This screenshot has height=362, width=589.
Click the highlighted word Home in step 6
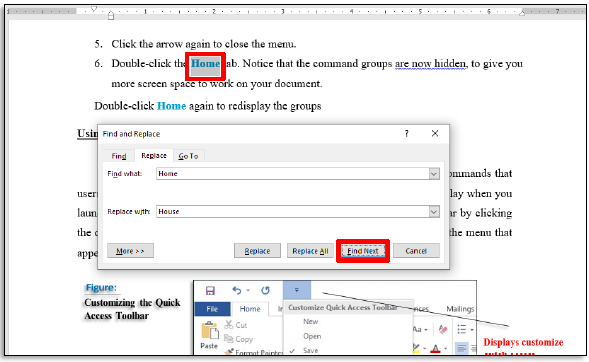tap(205, 63)
